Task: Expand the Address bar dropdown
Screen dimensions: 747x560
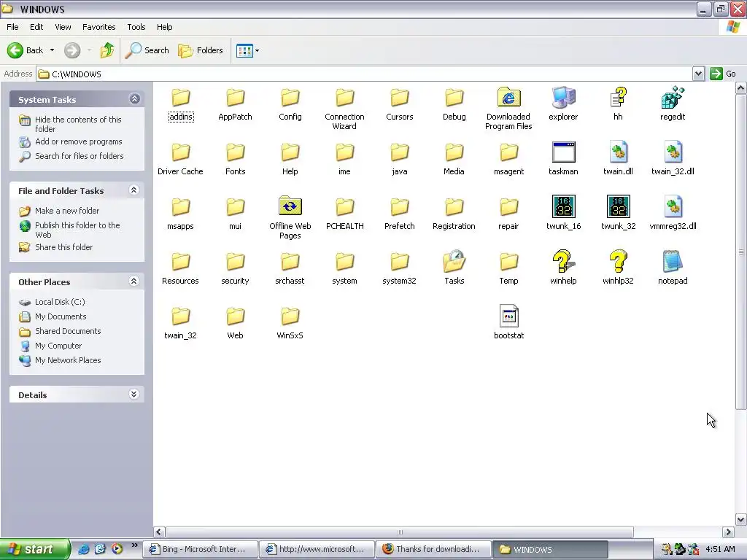Action: (x=698, y=74)
